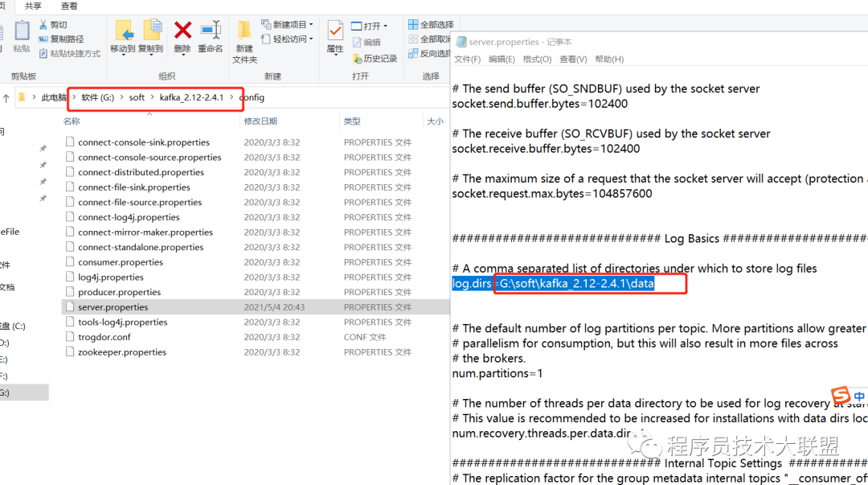
Task: Click kafka_2.12-2.4.1 breadcrumb
Action: click(191, 97)
